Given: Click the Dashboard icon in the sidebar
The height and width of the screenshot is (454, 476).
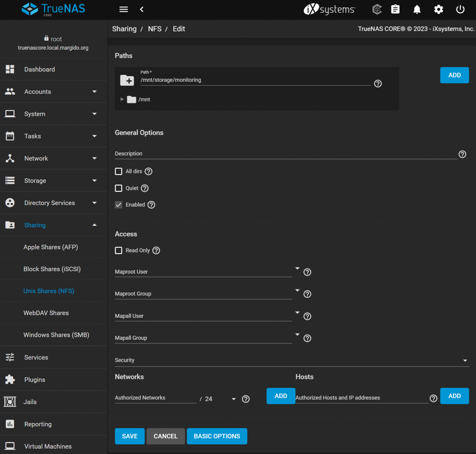Looking at the screenshot, I should point(10,69).
